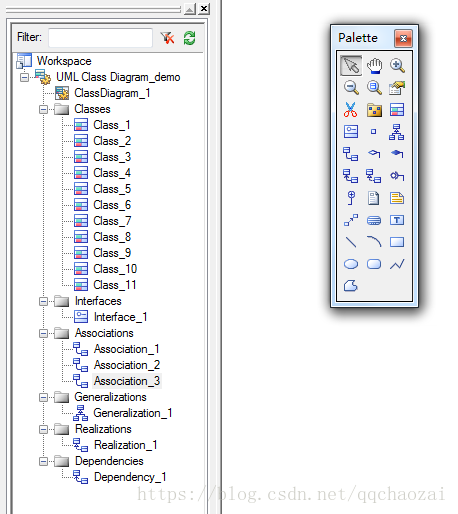
Task: Select Class_1 in the browser
Action: (x=112, y=125)
